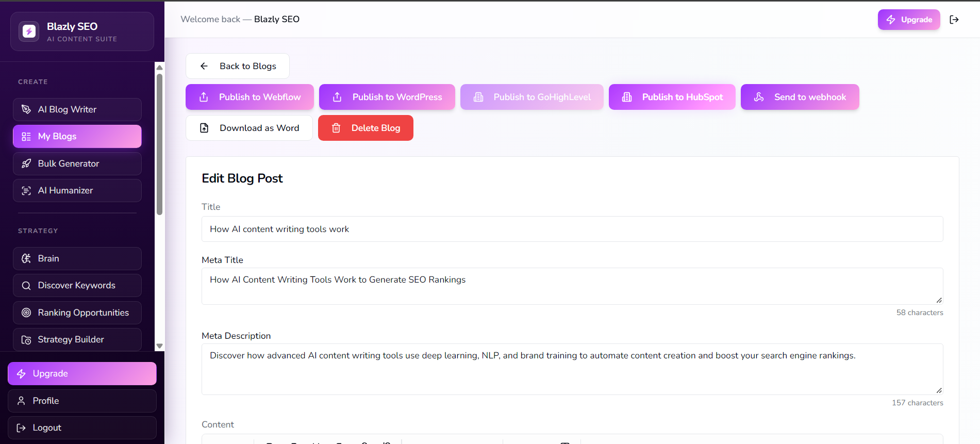Click the building icon on Publish to GoHighLevel
Image resolution: width=980 pixels, height=444 pixels.
click(x=478, y=97)
